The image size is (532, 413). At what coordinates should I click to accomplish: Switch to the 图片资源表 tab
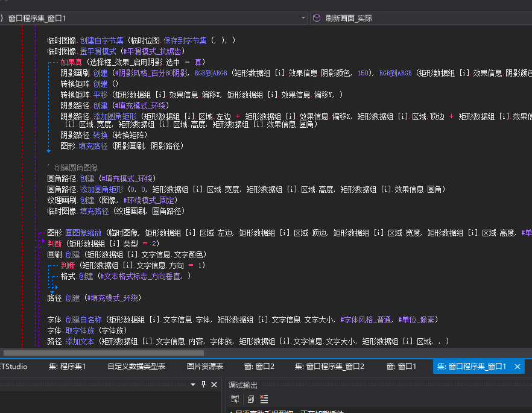(204, 366)
